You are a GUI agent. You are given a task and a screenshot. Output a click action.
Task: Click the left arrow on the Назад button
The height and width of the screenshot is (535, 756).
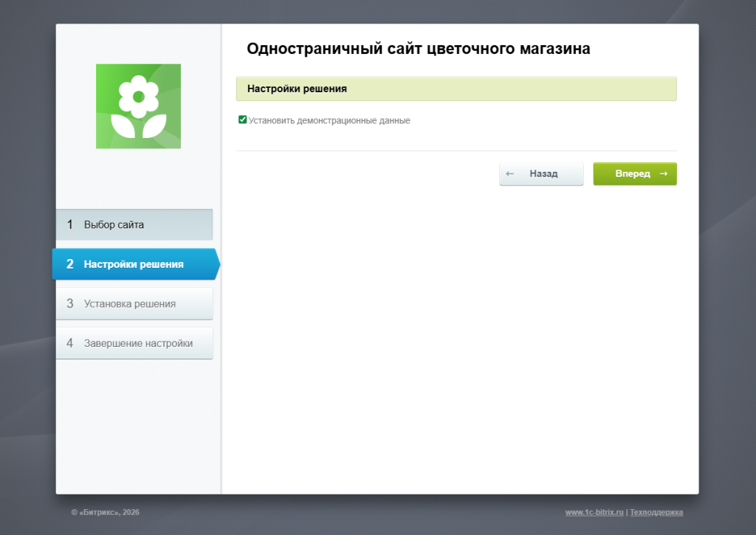(x=509, y=174)
